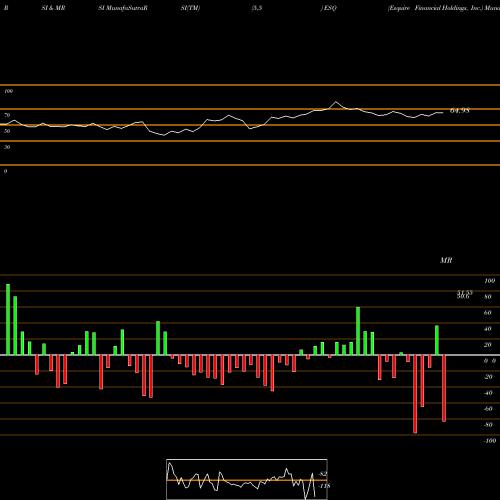
Task: Click the RSI value label 64.98
Action: pyautogui.click(x=460, y=111)
